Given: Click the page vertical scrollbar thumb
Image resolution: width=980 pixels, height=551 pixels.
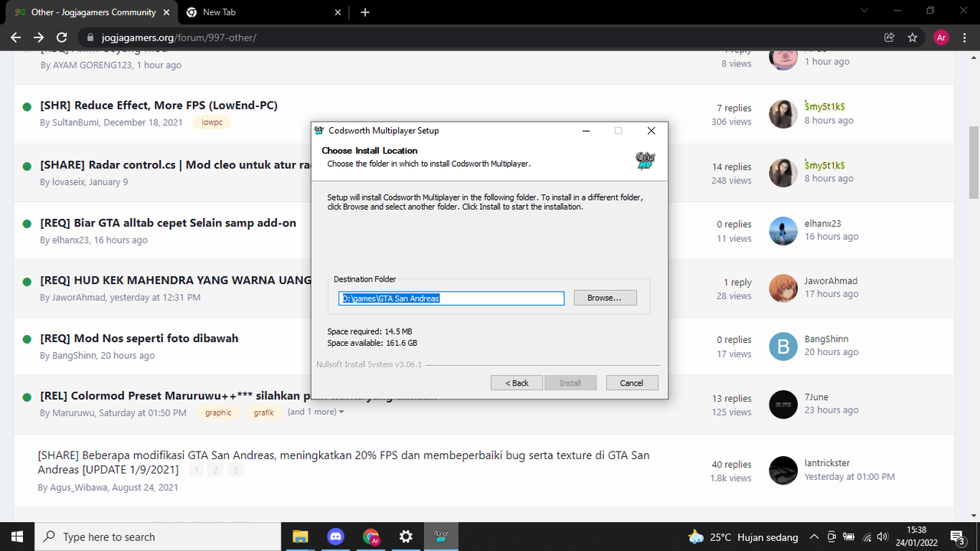Looking at the screenshot, I should (973, 161).
